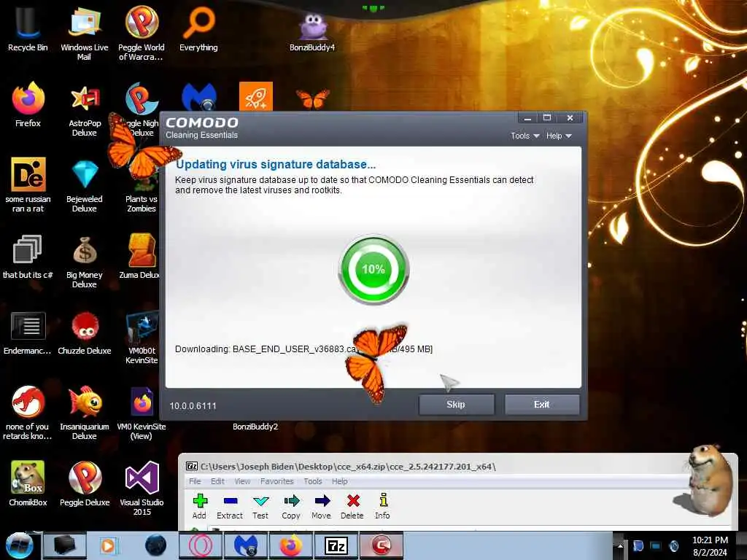
Task: Open the Recycle Bin desktop icon
Action: click(28, 28)
